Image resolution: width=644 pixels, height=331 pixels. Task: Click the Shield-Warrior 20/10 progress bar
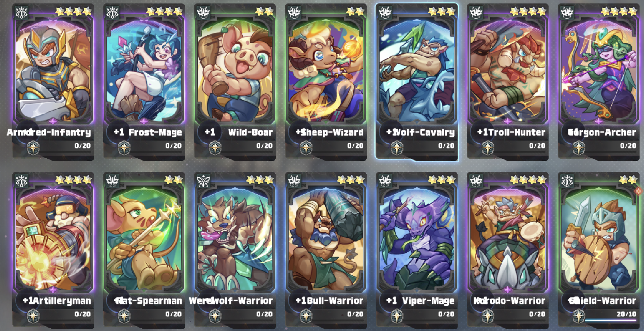pos(611,320)
